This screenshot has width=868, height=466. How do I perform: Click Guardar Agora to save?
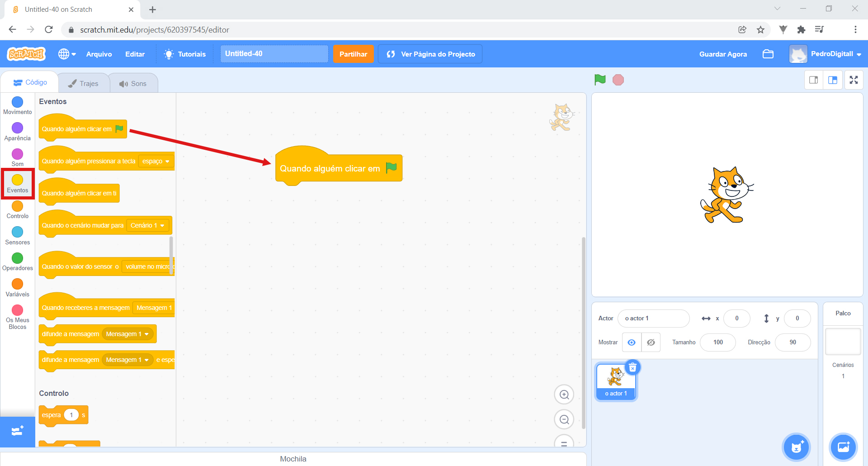tap(723, 54)
